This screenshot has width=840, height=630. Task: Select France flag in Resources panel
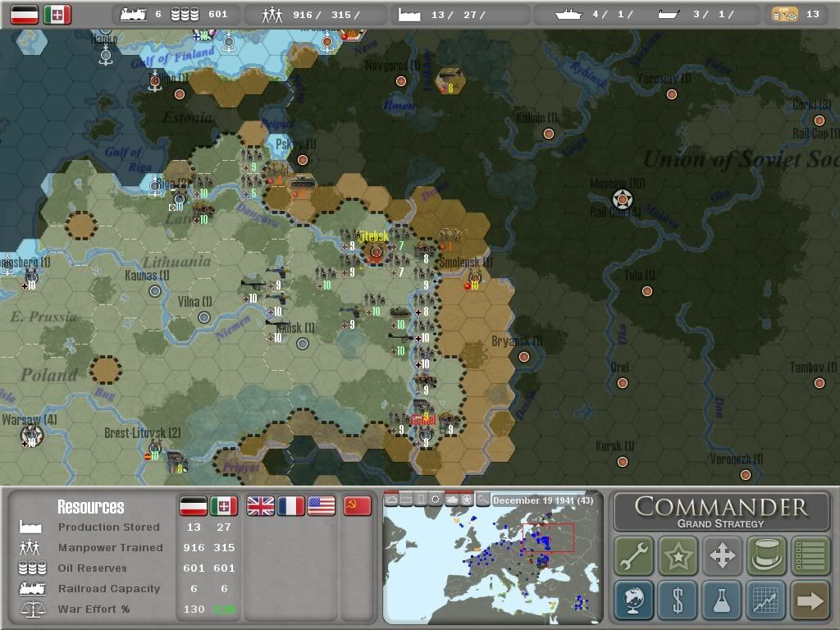[x=291, y=505]
